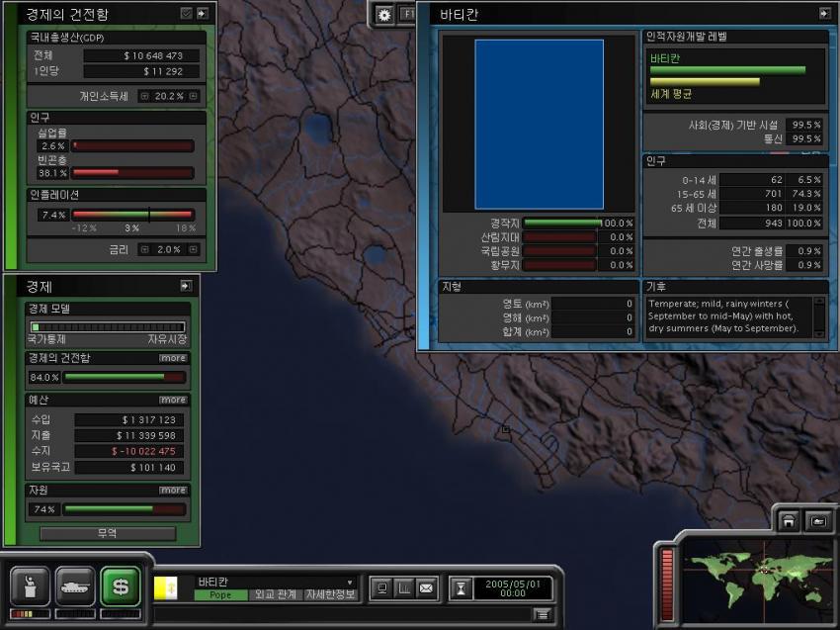Screen dimensions: 840x630
Task: Close the 경제 window via arrow icon
Action: coord(186,286)
